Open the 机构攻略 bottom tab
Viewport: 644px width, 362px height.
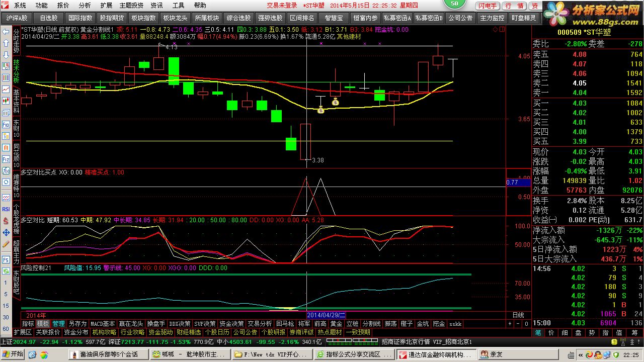(105, 332)
